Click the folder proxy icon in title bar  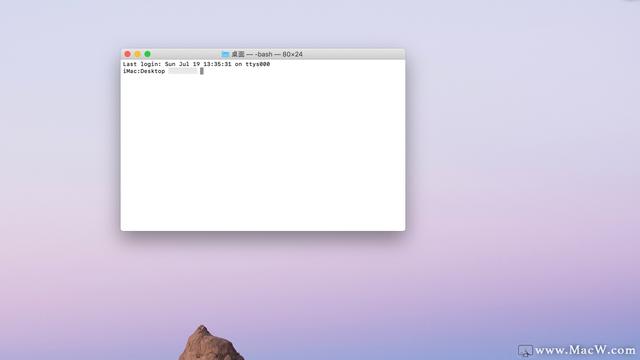pyautogui.click(x=225, y=54)
